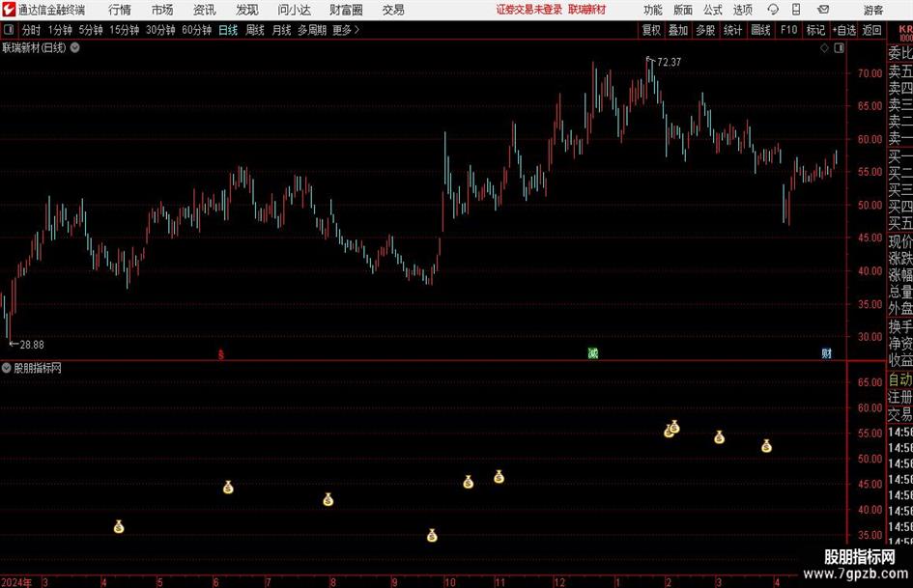
Task: Switch to 周线 weekly tab
Action: [x=255, y=30]
